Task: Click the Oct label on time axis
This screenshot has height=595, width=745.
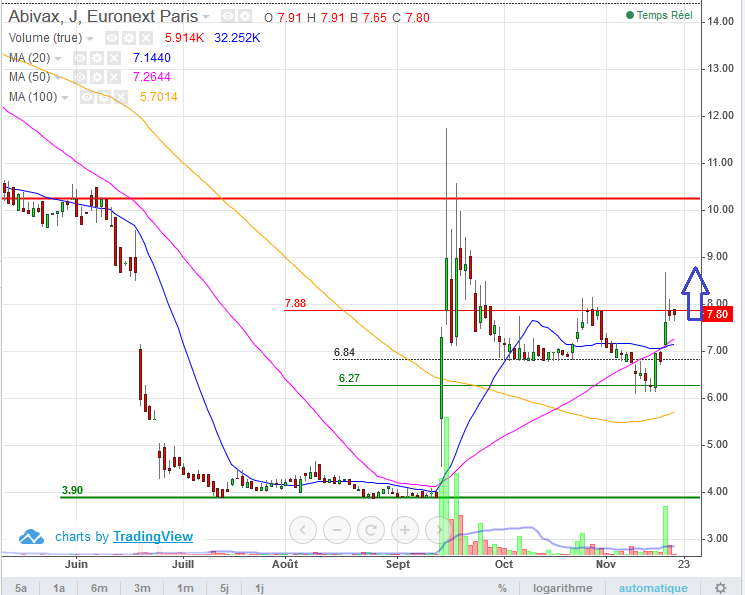Action: coord(504,564)
